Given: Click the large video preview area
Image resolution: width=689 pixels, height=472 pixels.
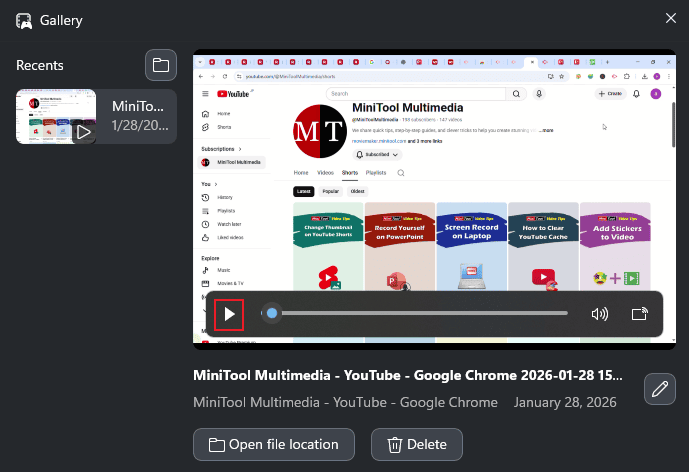Looking at the screenshot, I should pyautogui.click(x=434, y=199).
